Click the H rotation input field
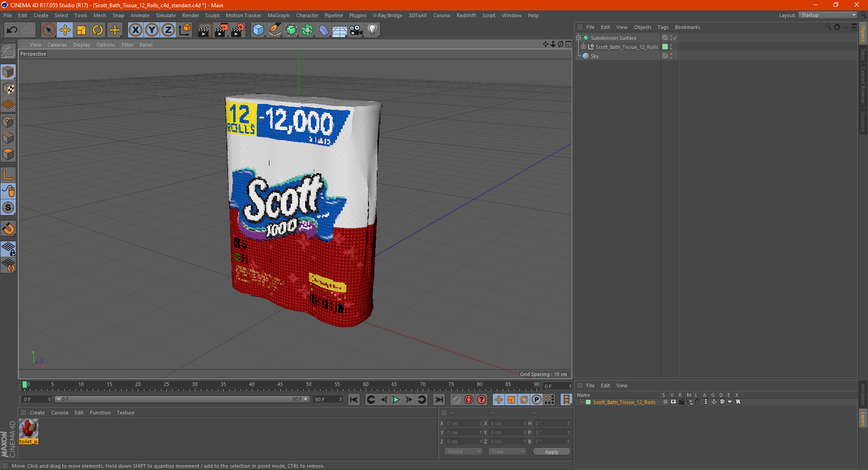Image resolution: width=868 pixels, height=470 pixels. [x=552, y=423]
